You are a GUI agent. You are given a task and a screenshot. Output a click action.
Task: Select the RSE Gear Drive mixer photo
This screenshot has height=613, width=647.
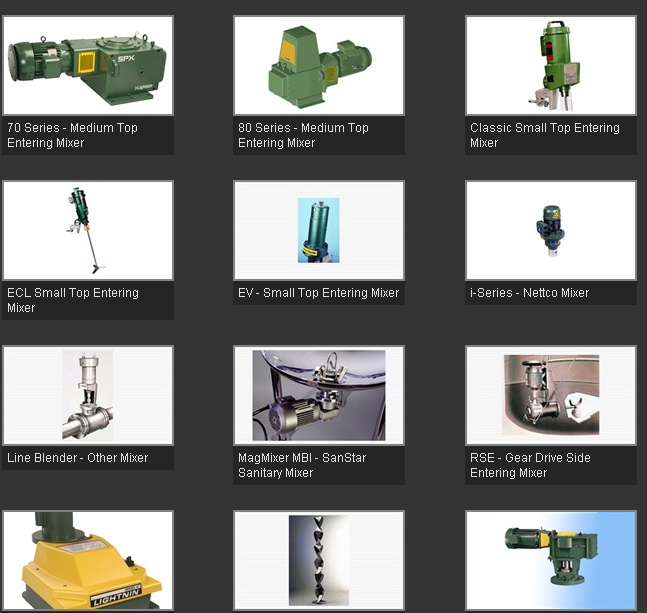[x=551, y=395]
